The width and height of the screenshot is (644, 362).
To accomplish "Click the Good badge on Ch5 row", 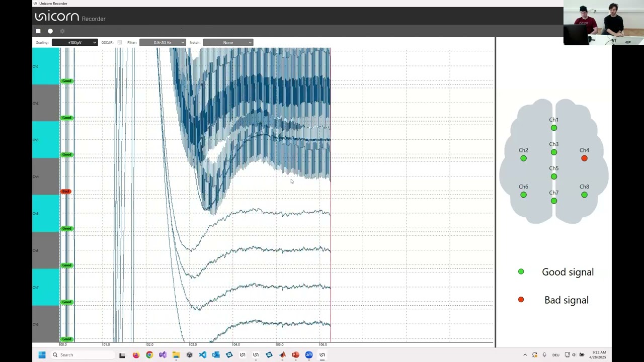I will 66,228.
